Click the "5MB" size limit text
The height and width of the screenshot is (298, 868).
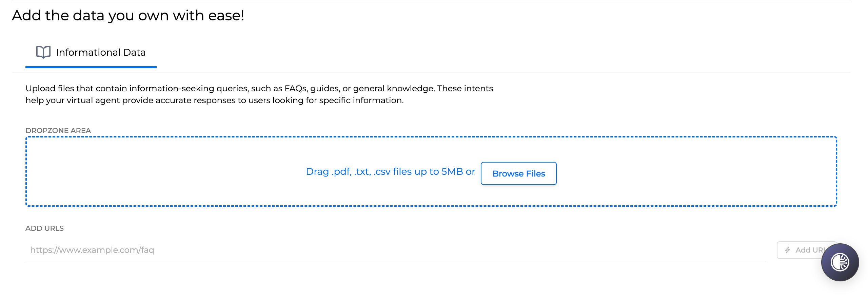click(x=452, y=172)
